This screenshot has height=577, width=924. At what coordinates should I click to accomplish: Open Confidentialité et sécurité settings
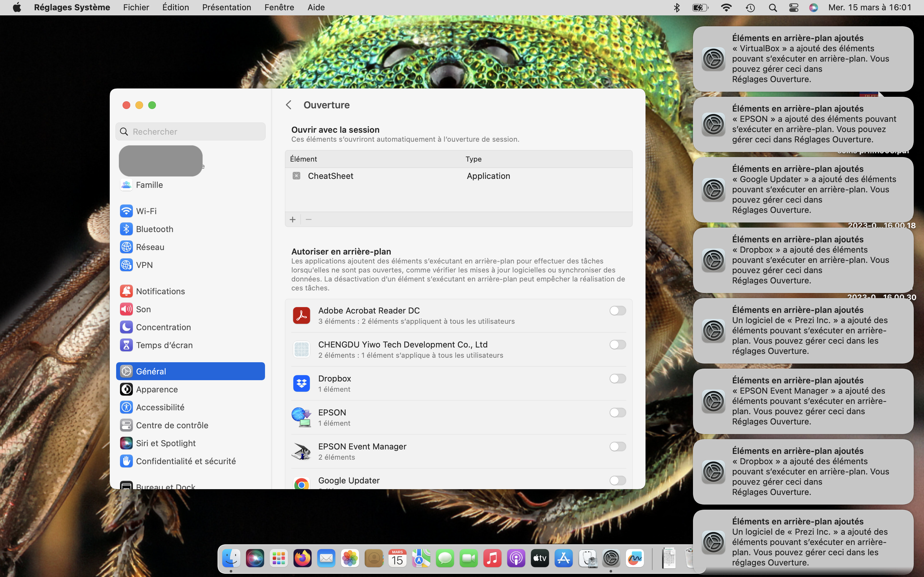point(185,461)
